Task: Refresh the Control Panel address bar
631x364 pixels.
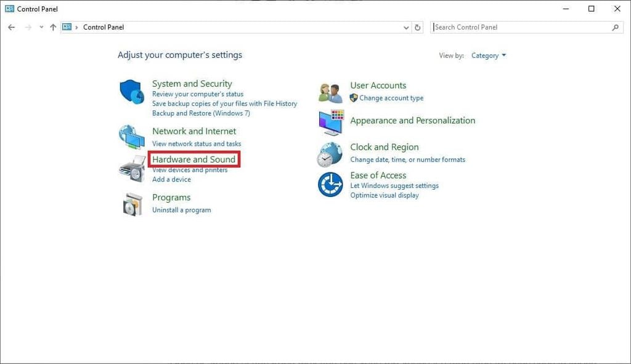Action: [x=418, y=27]
